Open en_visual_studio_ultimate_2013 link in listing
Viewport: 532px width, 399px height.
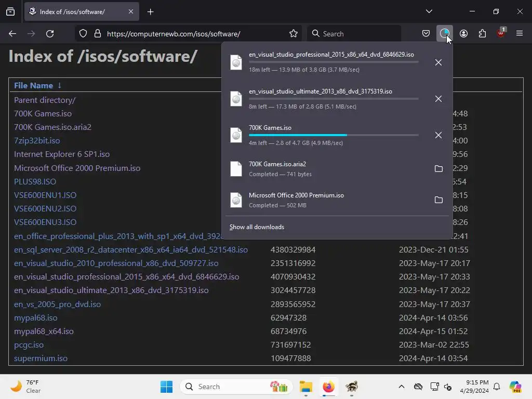click(x=111, y=290)
